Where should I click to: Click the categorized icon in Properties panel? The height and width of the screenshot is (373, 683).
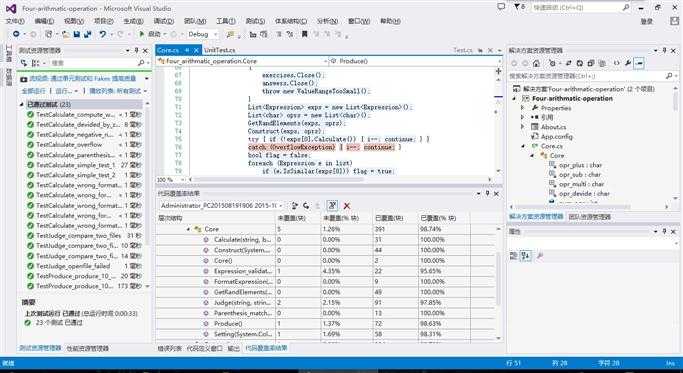514,256
